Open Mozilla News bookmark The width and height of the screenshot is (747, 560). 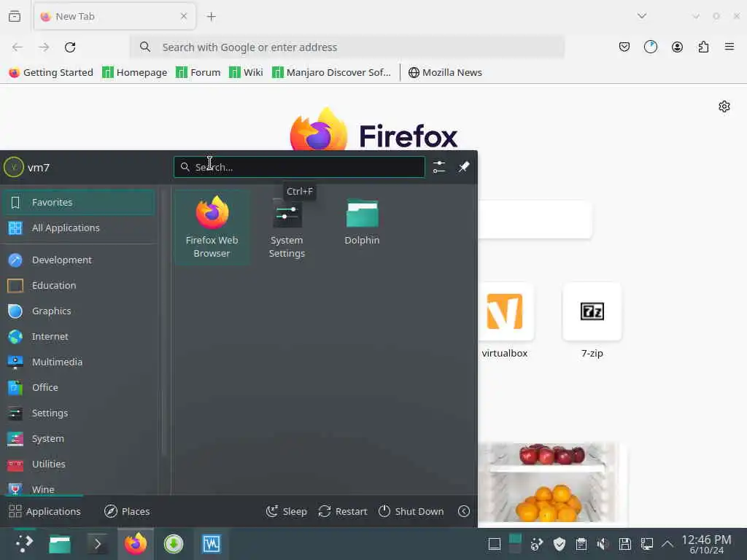click(x=445, y=72)
